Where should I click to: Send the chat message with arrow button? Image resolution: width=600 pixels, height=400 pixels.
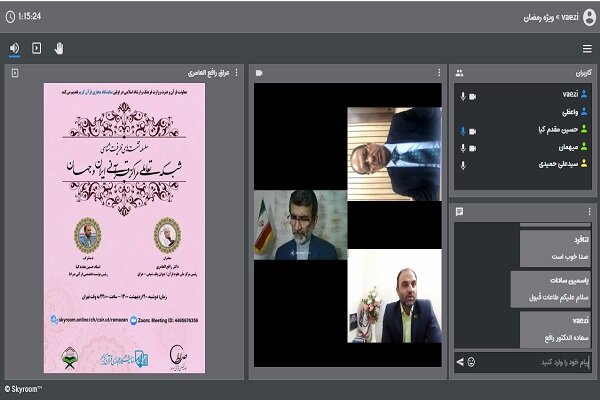coord(460,362)
